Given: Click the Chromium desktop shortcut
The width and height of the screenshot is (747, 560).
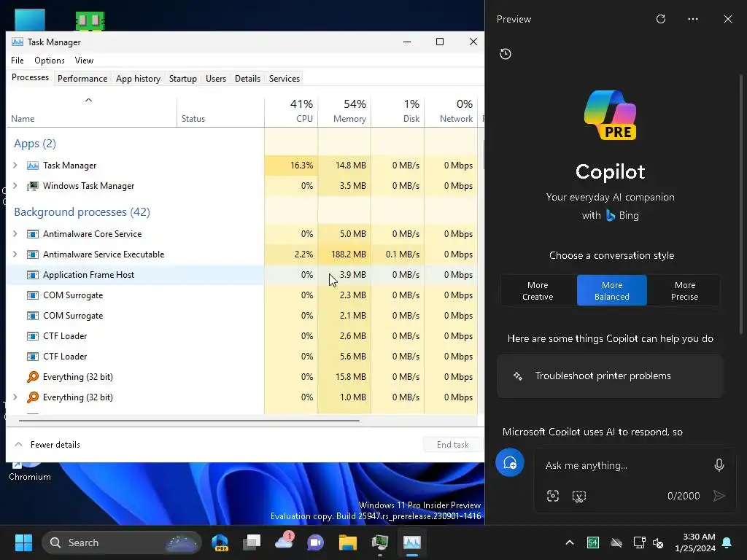Looking at the screenshot, I should coord(29,472).
